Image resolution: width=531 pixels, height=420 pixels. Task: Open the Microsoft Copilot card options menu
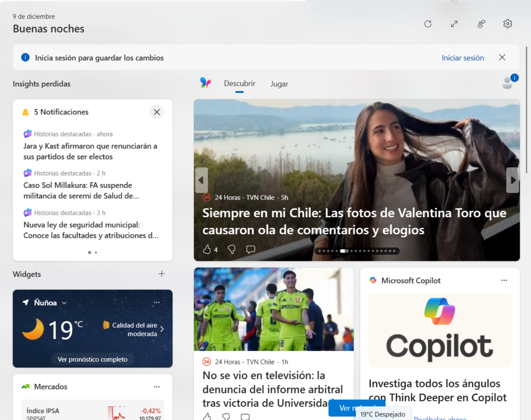pyautogui.click(x=504, y=280)
